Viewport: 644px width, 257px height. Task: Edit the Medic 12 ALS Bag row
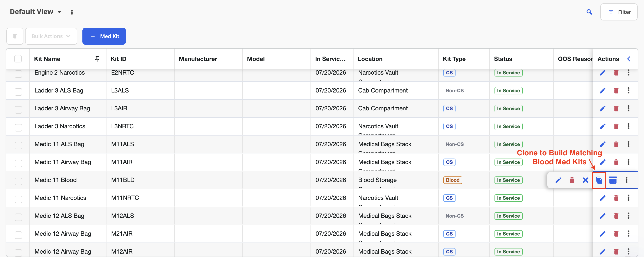pos(602,216)
